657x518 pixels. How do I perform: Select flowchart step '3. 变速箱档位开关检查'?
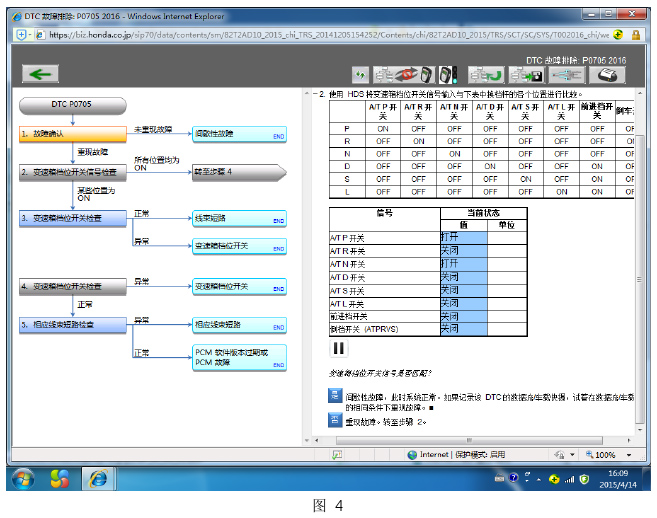tap(73, 218)
